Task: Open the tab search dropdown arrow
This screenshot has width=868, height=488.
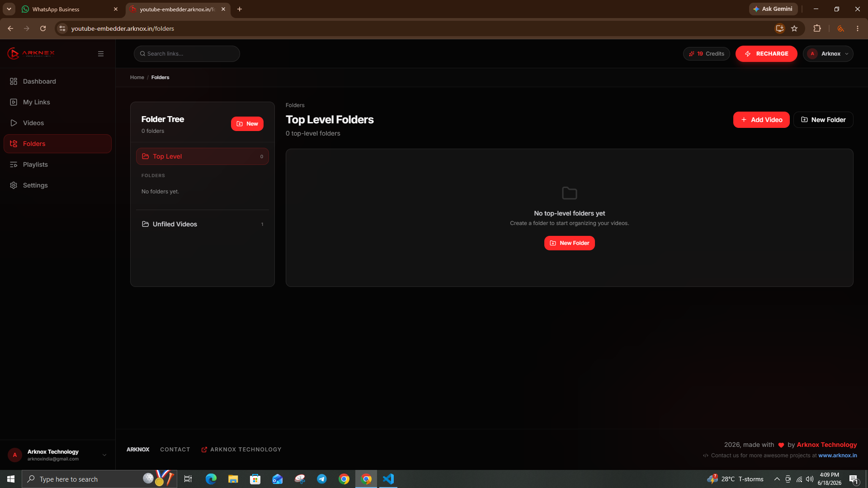Action: (x=9, y=9)
